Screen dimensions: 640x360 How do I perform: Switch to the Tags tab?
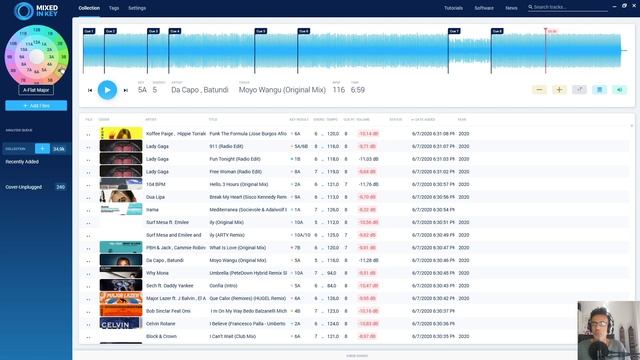114,8
